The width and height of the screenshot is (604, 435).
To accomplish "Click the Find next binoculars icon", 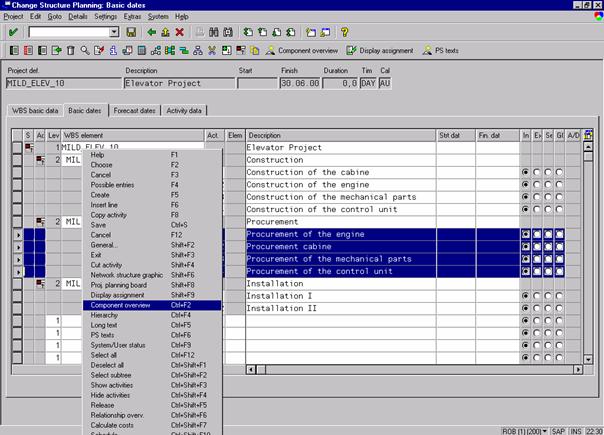I will pos(228,32).
